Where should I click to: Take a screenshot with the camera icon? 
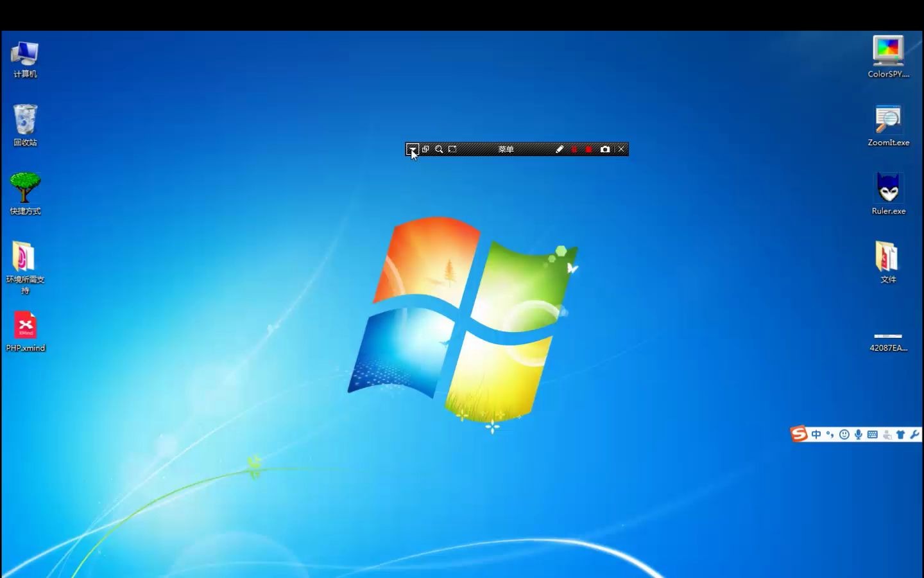click(x=605, y=149)
